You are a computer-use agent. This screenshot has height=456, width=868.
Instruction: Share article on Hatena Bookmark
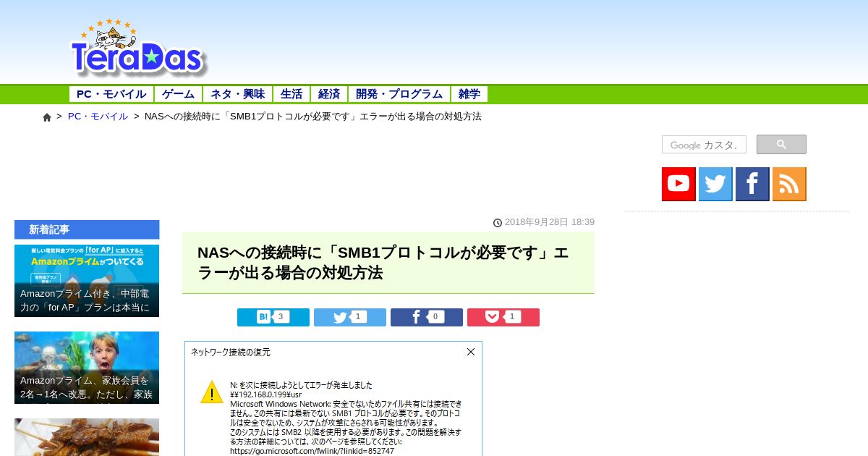coord(273,317)
